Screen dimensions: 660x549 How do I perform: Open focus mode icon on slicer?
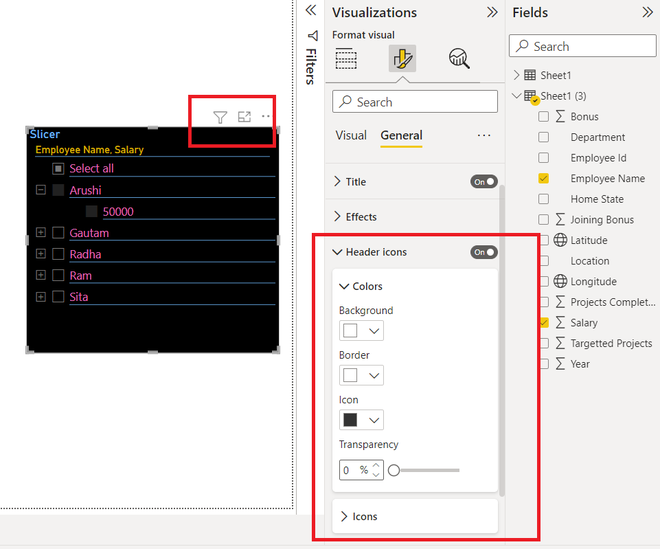pos(244,117)
